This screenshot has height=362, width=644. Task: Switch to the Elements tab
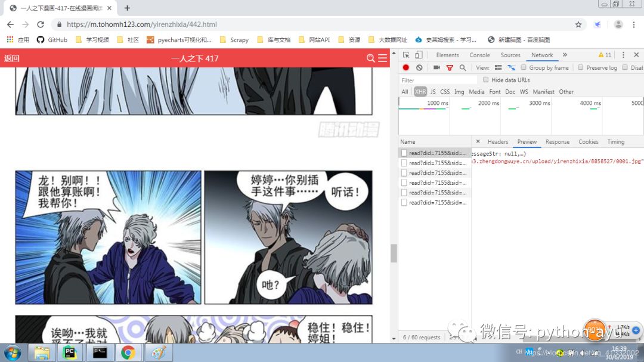(x=447, y=55)
